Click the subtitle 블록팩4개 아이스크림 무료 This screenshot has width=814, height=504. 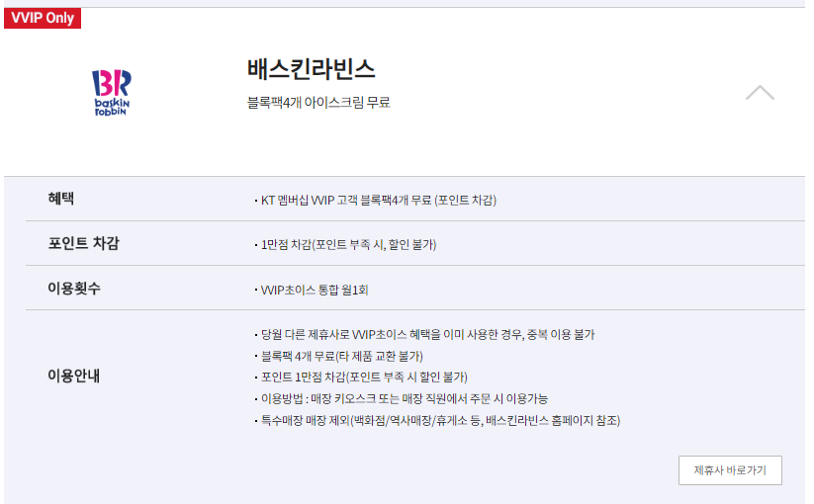[x=318, y=102]
